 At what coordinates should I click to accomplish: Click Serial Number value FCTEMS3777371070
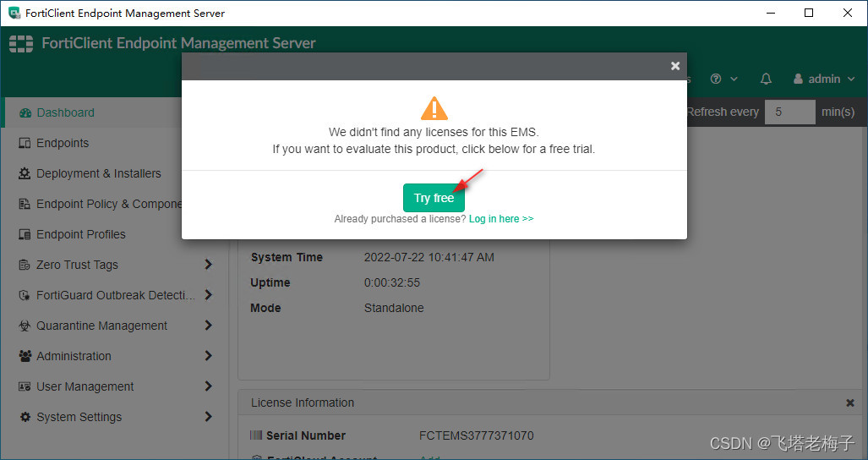coord(476,435)
